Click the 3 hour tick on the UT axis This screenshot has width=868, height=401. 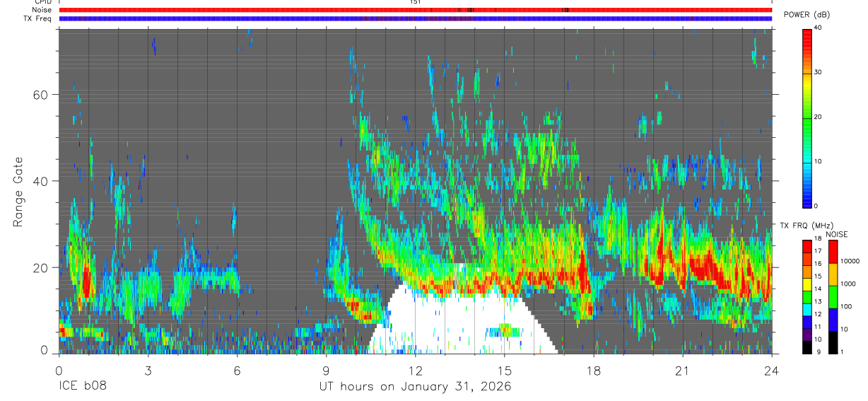pyautogui.click(x=148, y=370)
